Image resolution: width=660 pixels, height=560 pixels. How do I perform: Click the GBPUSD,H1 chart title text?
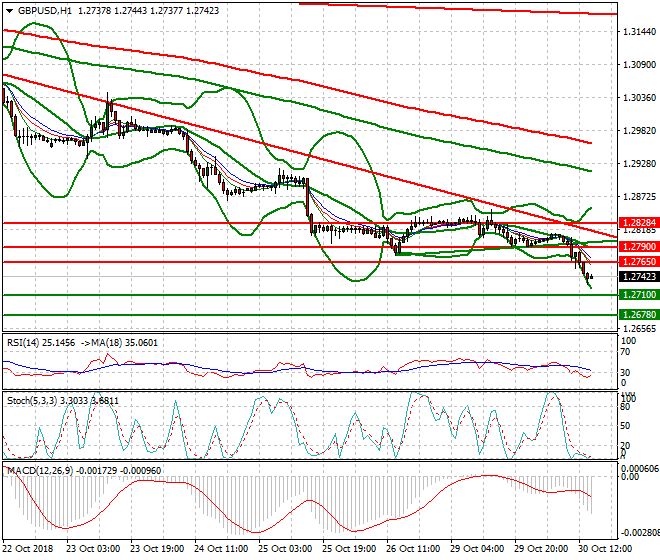click(45, 11)
